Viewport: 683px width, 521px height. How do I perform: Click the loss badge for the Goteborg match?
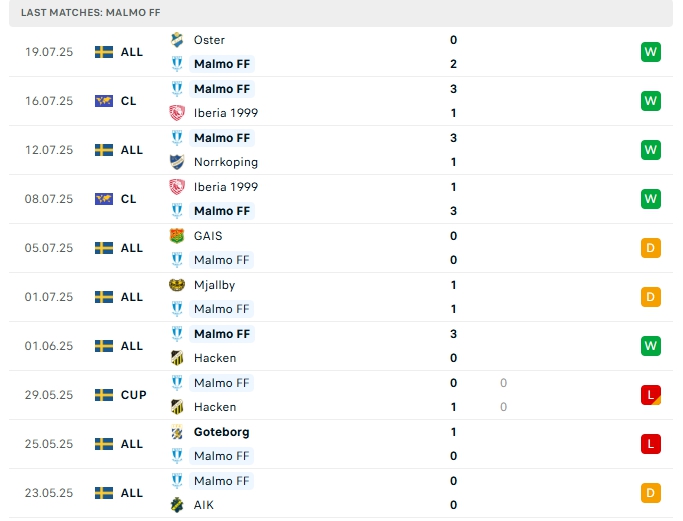click(651, 444)
